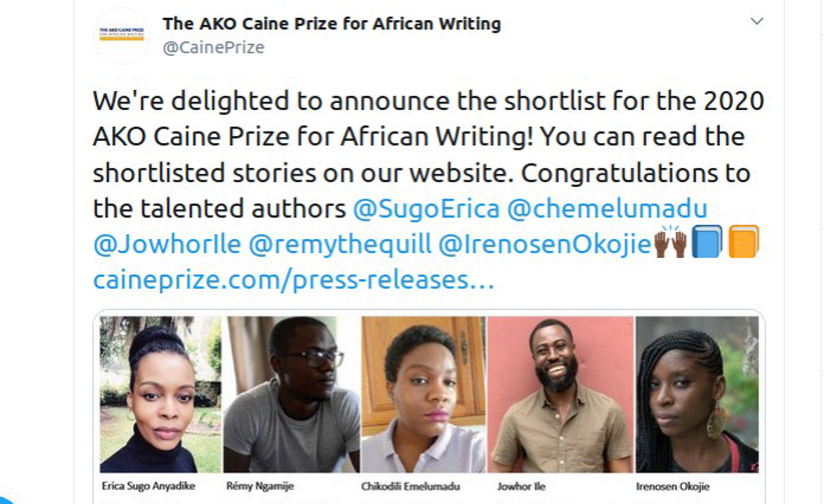824x504 pixels.
Task: Open Chikodili Emelumadu's photo
Action: click(424, 394)
